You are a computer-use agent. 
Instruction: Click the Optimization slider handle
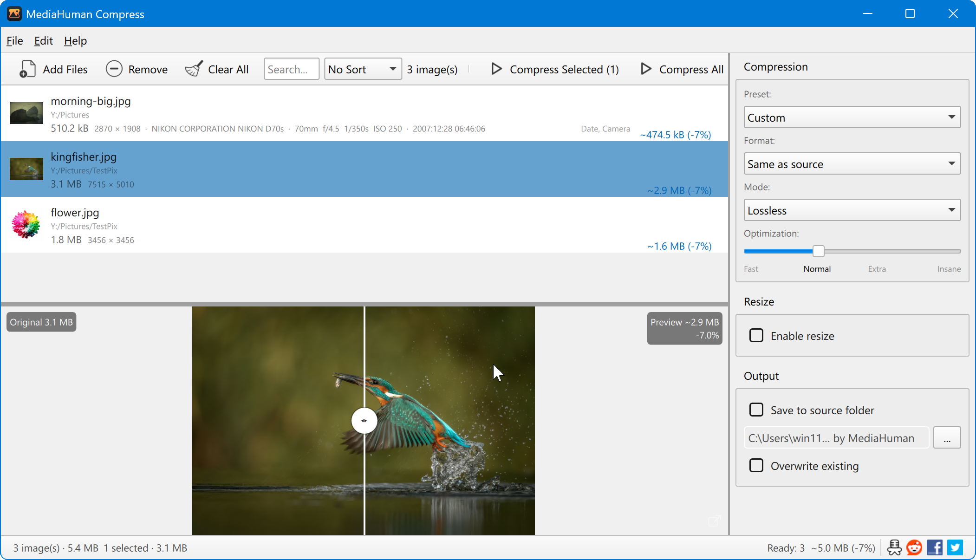click(x=819, y=251)
